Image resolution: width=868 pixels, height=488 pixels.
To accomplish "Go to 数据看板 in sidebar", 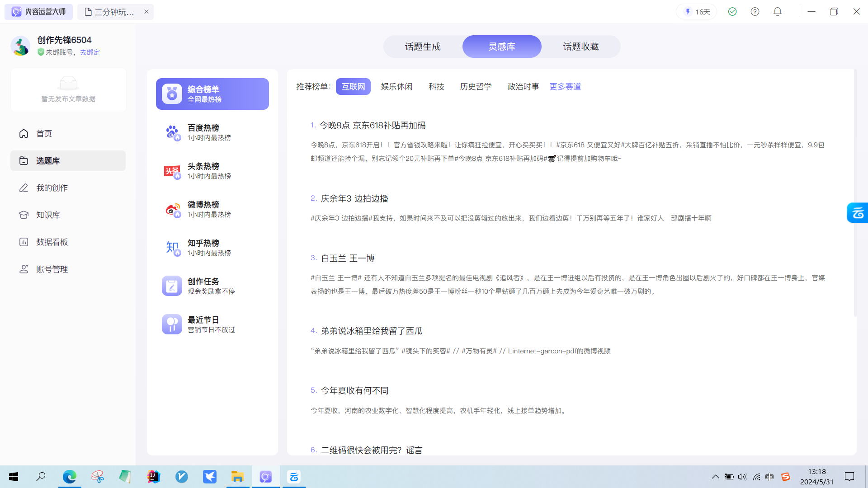I will [52, 242].
